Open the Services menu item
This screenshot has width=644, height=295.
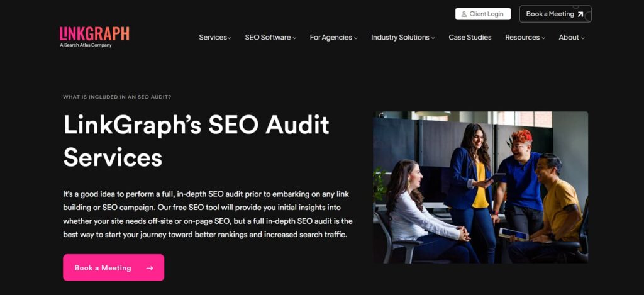pos(213,37)
